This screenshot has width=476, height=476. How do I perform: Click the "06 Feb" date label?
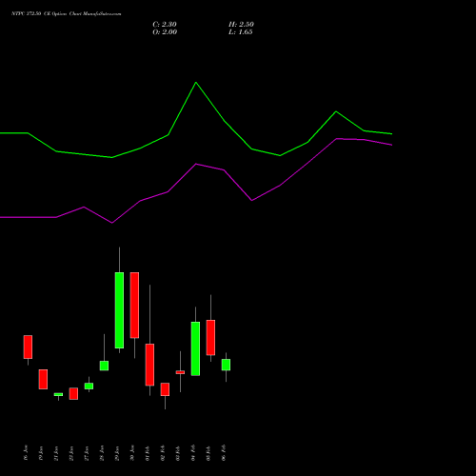click(x=224, y=452)
